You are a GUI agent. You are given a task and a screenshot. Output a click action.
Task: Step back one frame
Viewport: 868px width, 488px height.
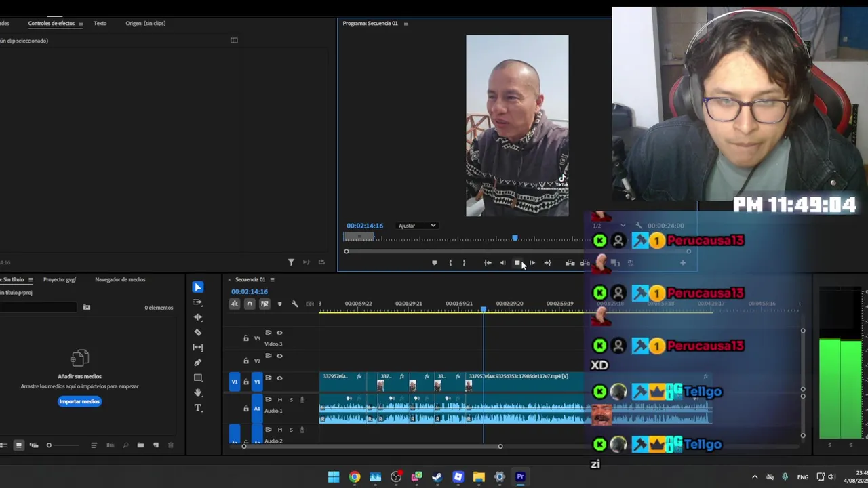502,263
